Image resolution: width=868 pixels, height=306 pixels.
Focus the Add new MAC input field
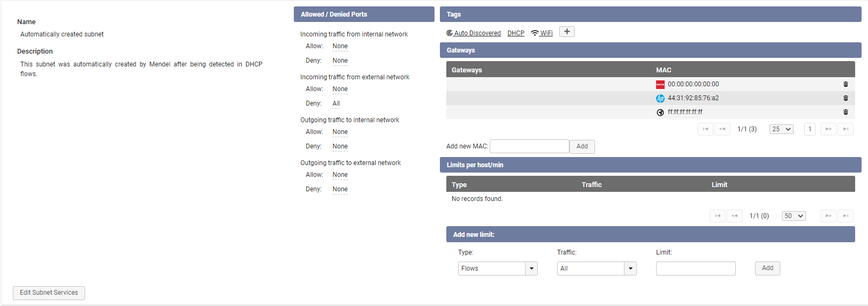click(x=529, y=146)
